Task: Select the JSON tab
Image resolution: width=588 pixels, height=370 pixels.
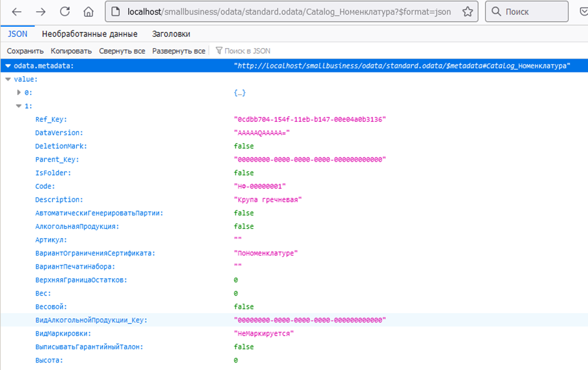Action: coord(17,34)
